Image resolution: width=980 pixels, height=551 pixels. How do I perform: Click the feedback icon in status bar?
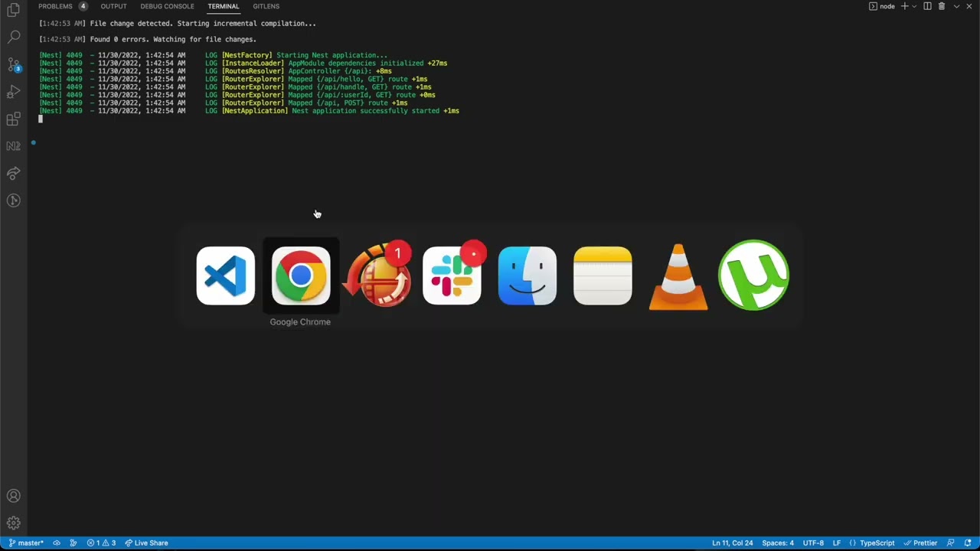coord(950,543)
